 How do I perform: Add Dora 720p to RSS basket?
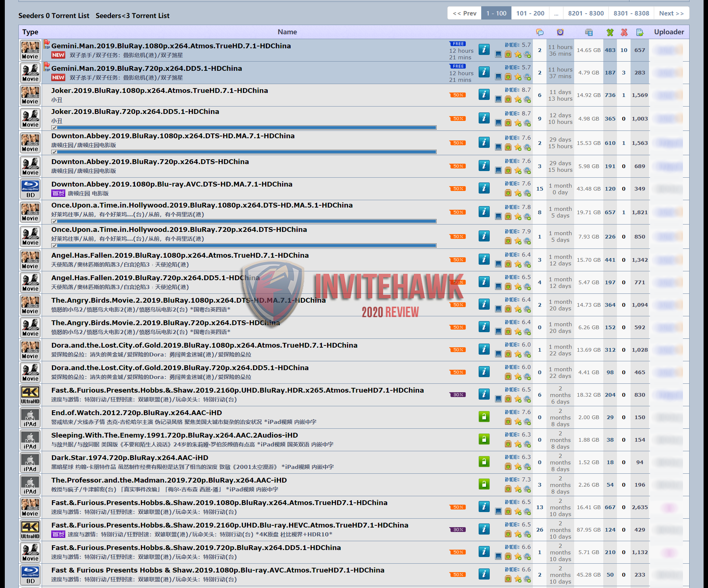click(527, 377)
